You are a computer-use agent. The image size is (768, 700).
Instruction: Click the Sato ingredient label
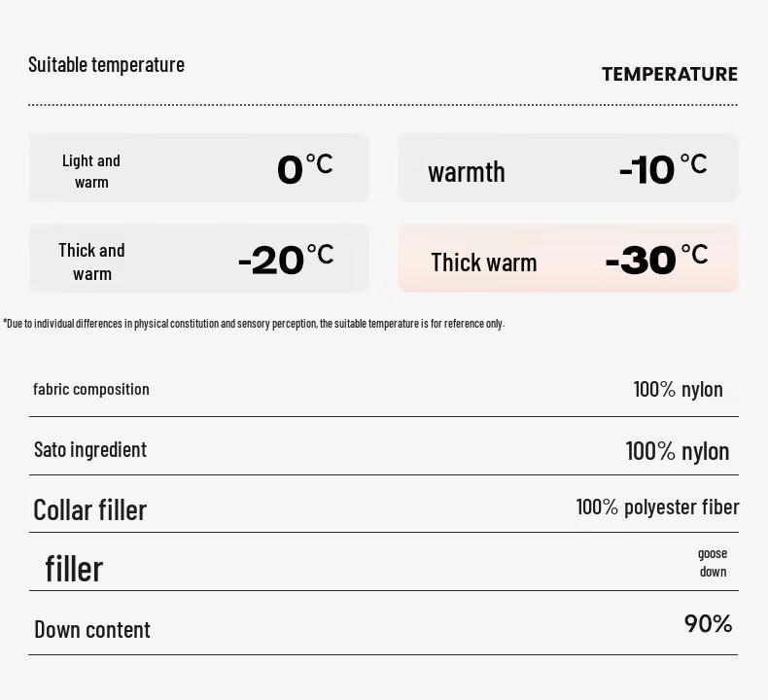tap(90, 449)
